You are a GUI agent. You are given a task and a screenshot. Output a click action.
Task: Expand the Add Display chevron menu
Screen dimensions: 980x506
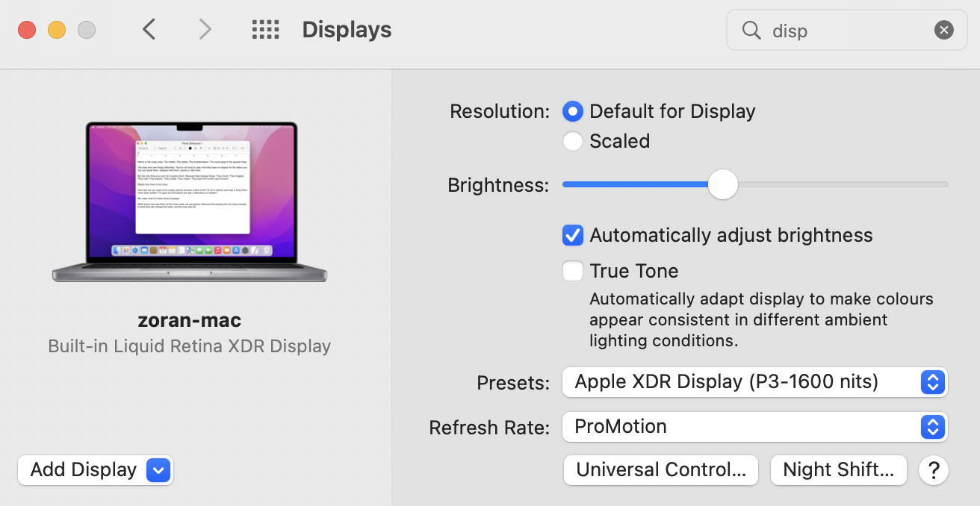[x=157, y=470]
